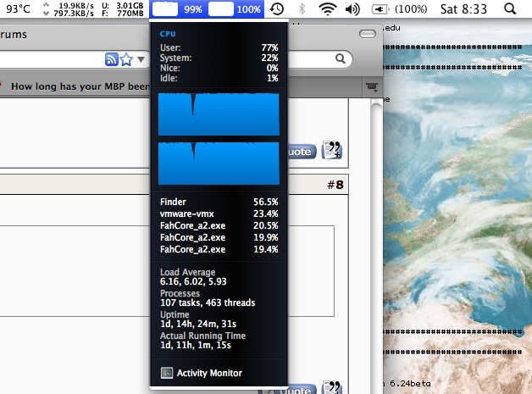Open the Wi-Fi menu icon

(327, 8)
